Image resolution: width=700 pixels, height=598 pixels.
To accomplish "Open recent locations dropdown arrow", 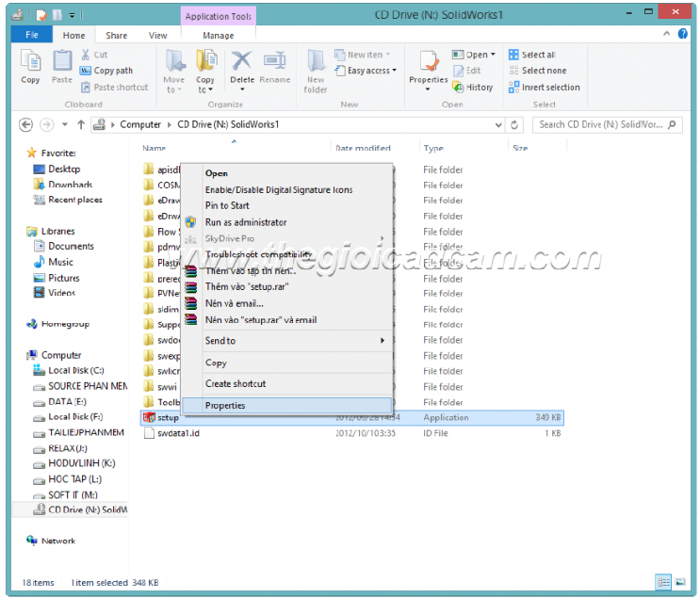I will point(65,124).
